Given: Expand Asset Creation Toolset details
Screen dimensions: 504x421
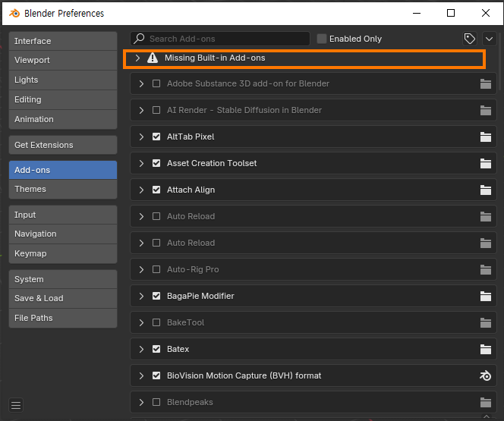Looking at the screenshot, I should 141,163.
